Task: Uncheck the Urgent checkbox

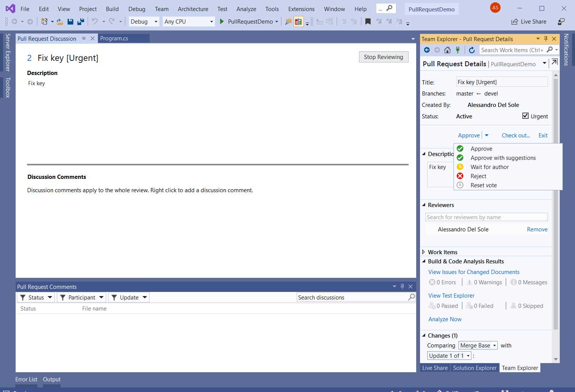Action: [525, 116]
